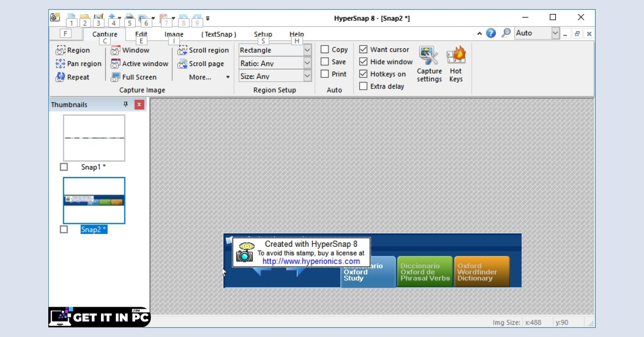
Task: Start a Window capture
Action: pyautogui.click(x=130, y=50)
